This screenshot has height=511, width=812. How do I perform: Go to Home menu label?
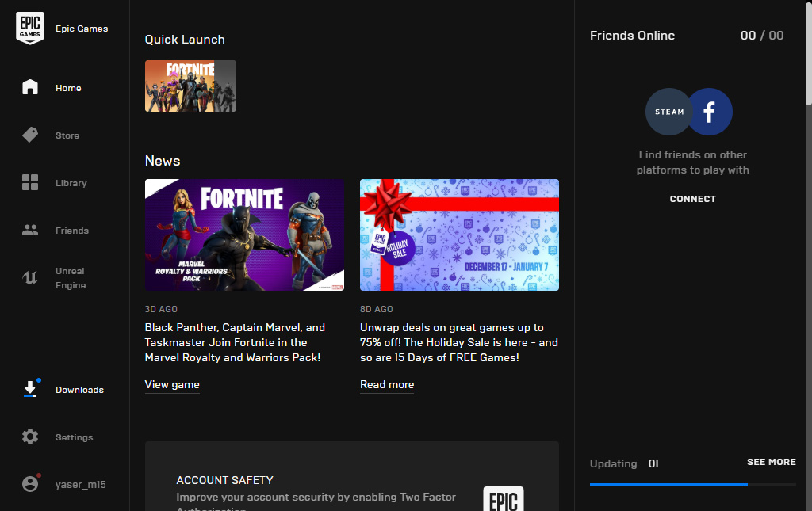(x=68, y=88)
